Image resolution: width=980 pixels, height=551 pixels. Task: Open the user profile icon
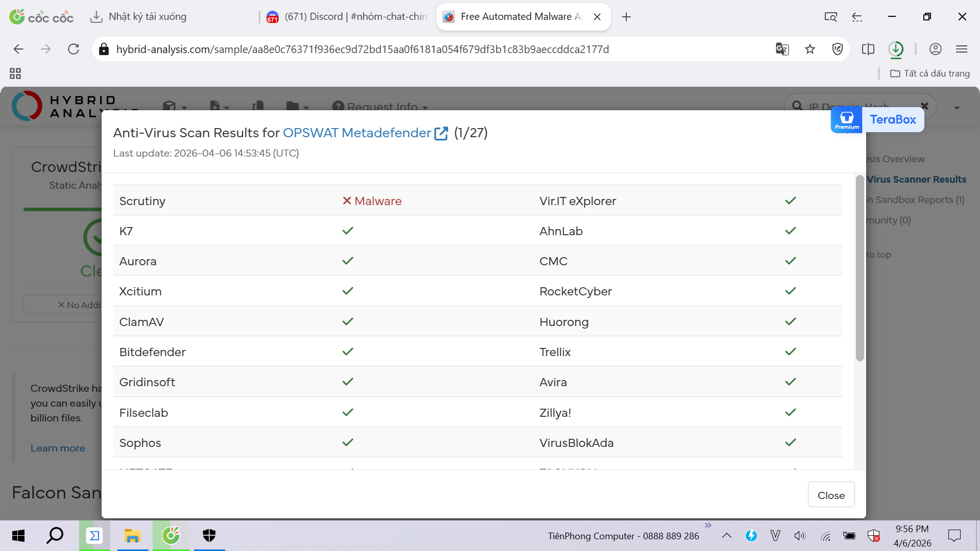point(936,49)
